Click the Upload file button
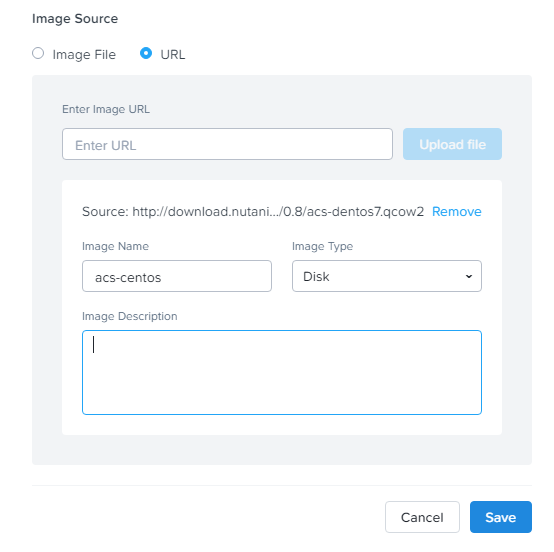Image resolution: width=554 pixels, height=552 pixels. (x=452, y=144)
